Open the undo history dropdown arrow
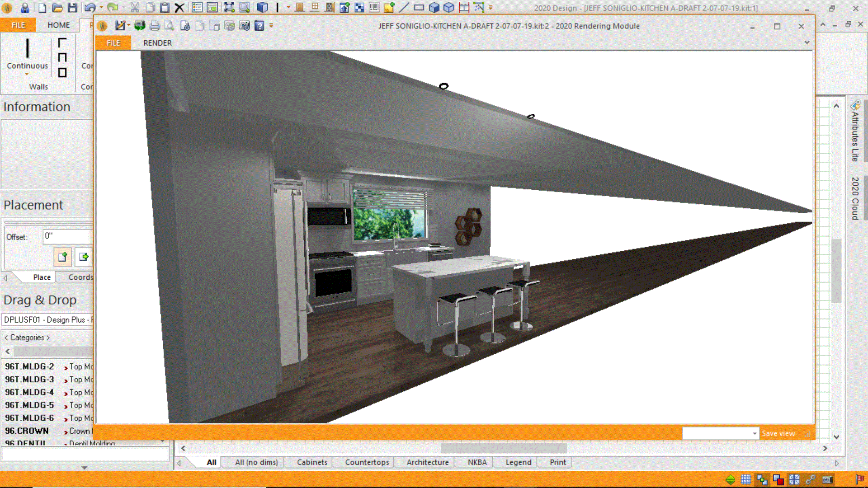Image resolution: width=868 pixels, height=488 pixels. 101,8
